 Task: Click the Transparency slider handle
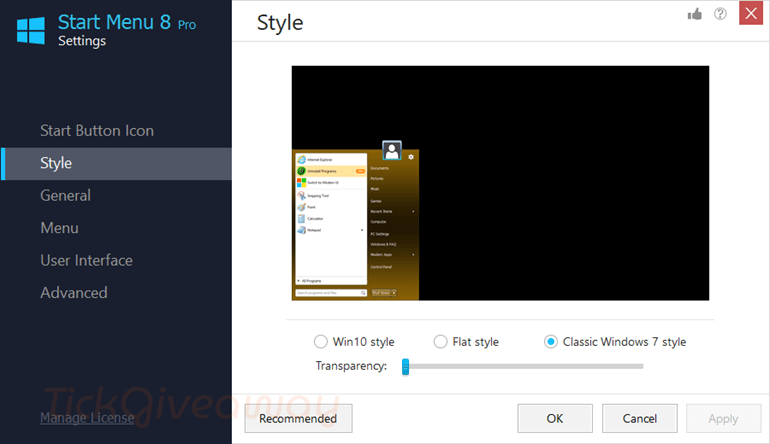pyautogui.click(x=405, y=366)
